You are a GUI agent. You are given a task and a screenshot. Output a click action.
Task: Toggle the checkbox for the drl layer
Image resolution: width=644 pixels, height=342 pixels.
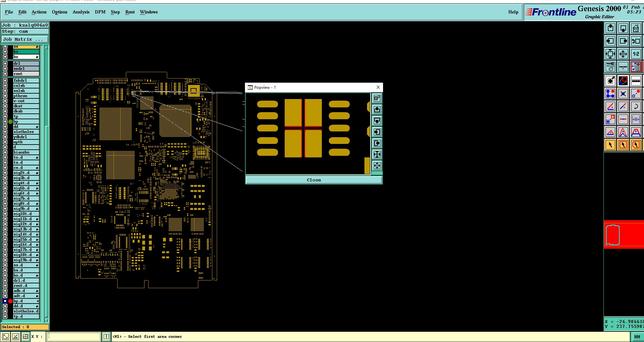coord(5,63)
